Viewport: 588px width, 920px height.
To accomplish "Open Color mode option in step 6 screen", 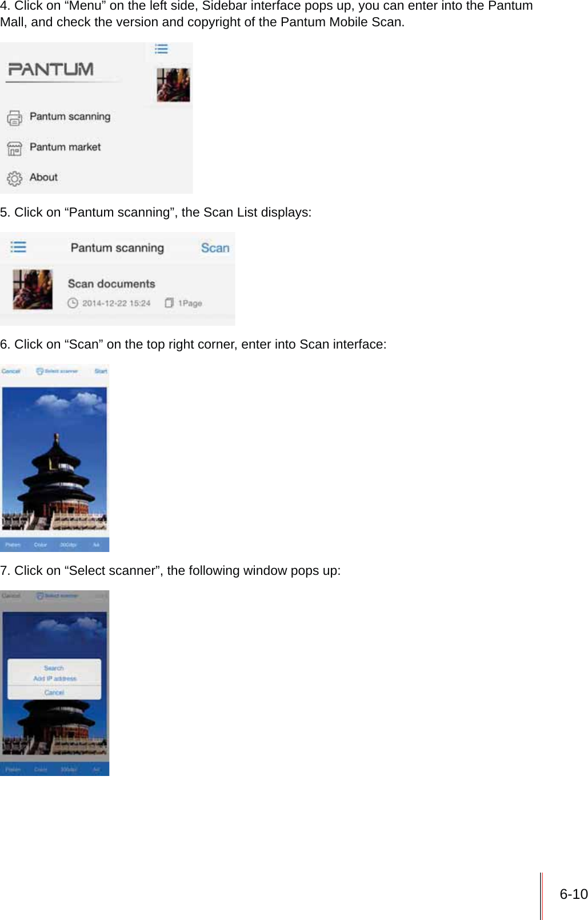I will click(40, 545).
